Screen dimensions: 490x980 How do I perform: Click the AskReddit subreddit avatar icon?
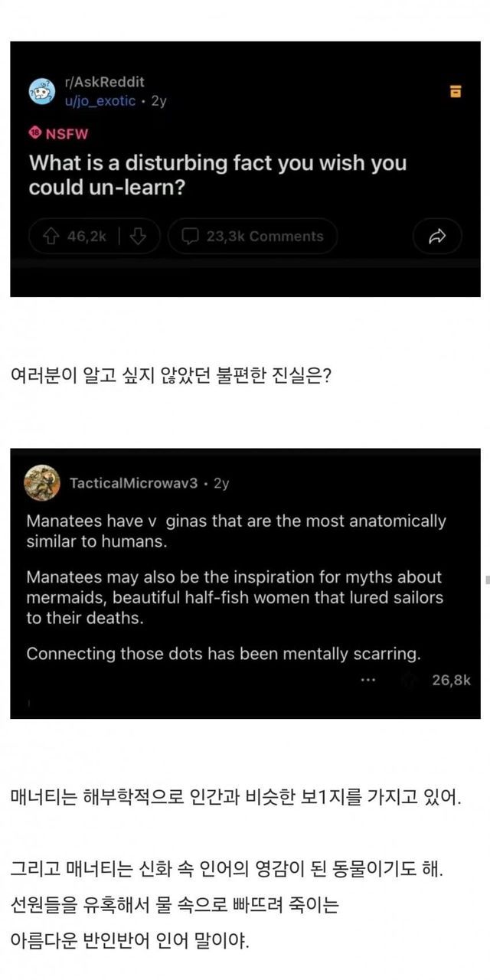point(41,91)
